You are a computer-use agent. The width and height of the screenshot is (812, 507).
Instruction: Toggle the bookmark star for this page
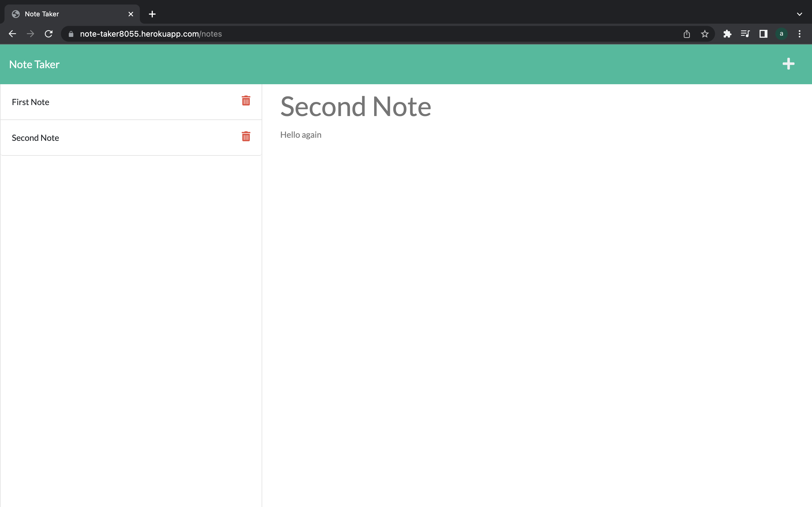pos(704,34)
